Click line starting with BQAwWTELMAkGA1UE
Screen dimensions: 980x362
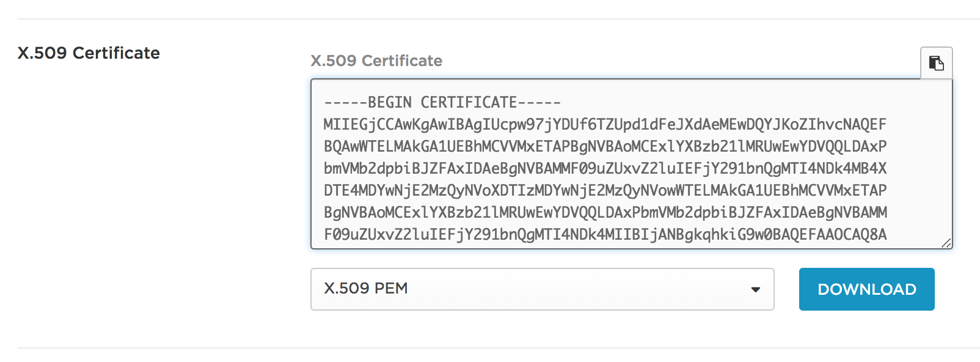pyautogui.click(x=605, y=146)
